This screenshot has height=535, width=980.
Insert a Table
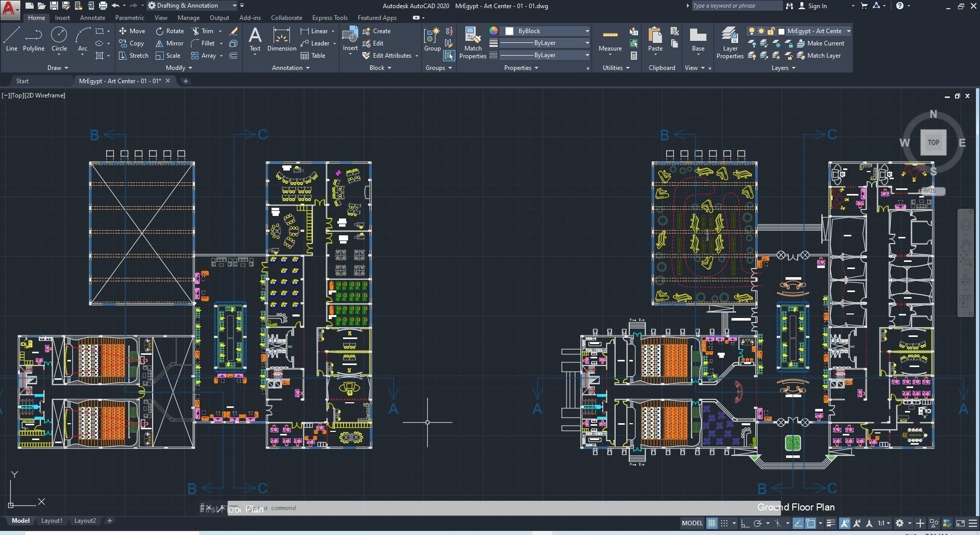[x=313, y=56]
